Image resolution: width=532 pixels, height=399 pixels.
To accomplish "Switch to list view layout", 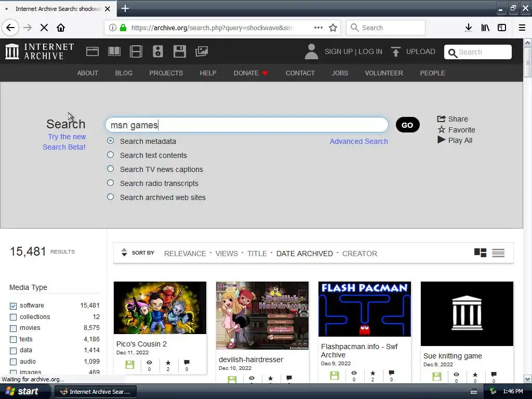I will [498, 253].
